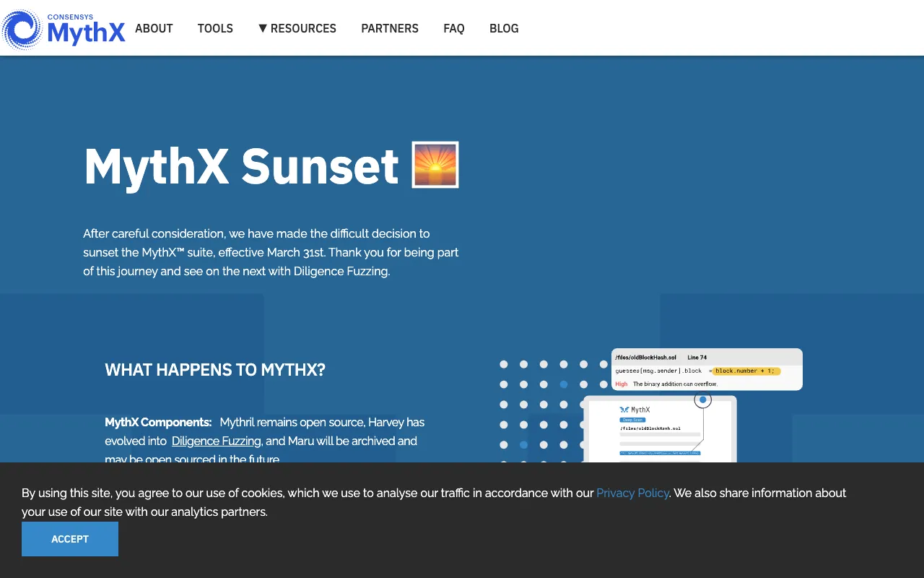Click the blue connector dot above the scan card

pos(702,400)
